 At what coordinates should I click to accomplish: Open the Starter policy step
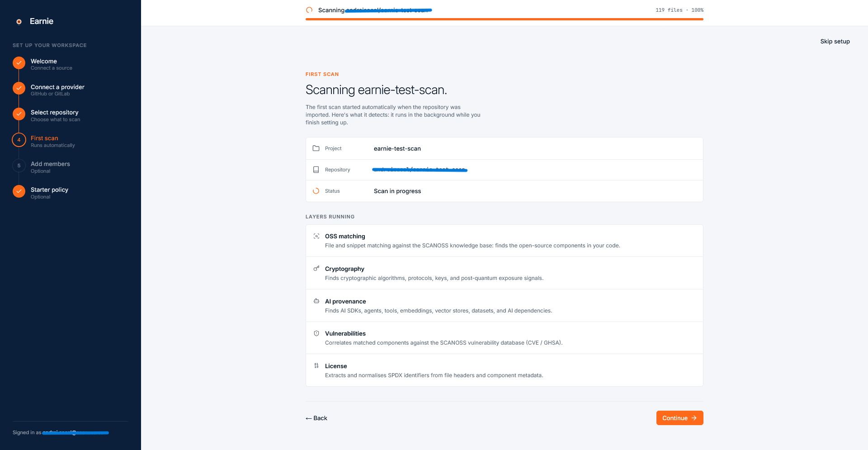coord(49,193)
